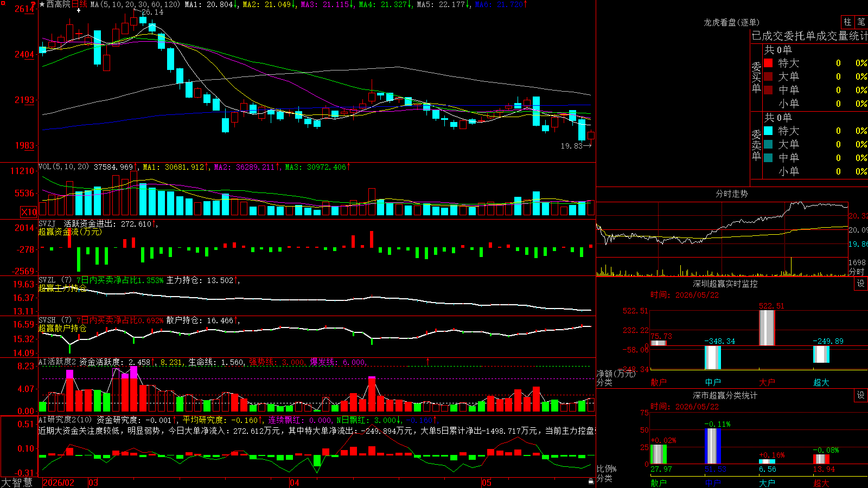Click the dark red 中单 swatch under 委买单

point(768,90)
